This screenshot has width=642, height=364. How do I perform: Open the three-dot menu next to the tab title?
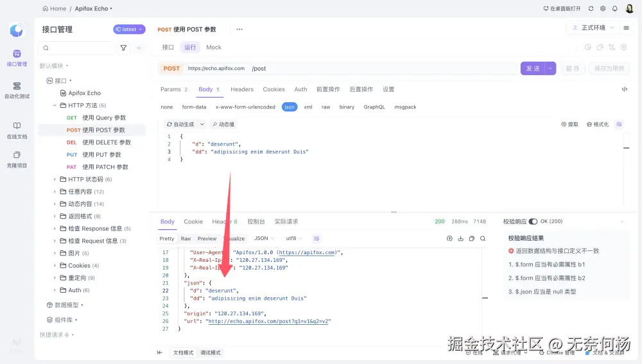(x=239, y=29)
